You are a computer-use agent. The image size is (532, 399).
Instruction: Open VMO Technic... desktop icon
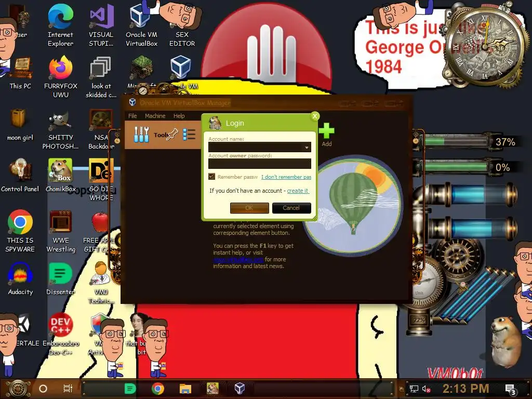[x=101, y=283]
